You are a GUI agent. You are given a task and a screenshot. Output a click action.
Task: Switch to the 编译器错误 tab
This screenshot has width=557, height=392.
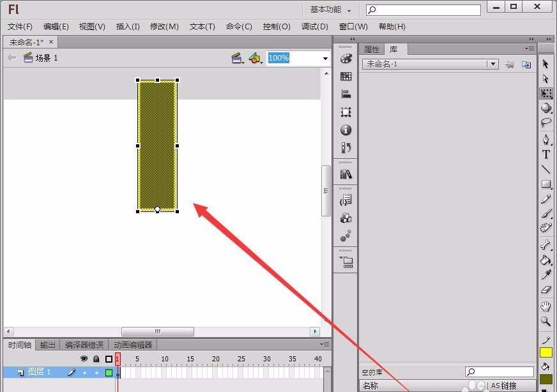[x=84, y=345]
